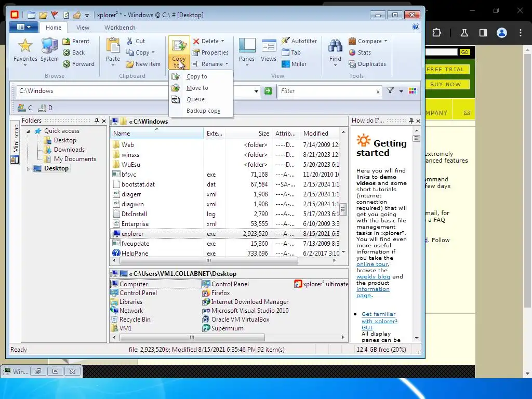This screenshot has width=532, height=399.
Task: Click the green Go arrow beside address bar
Action: coord(268,91)
